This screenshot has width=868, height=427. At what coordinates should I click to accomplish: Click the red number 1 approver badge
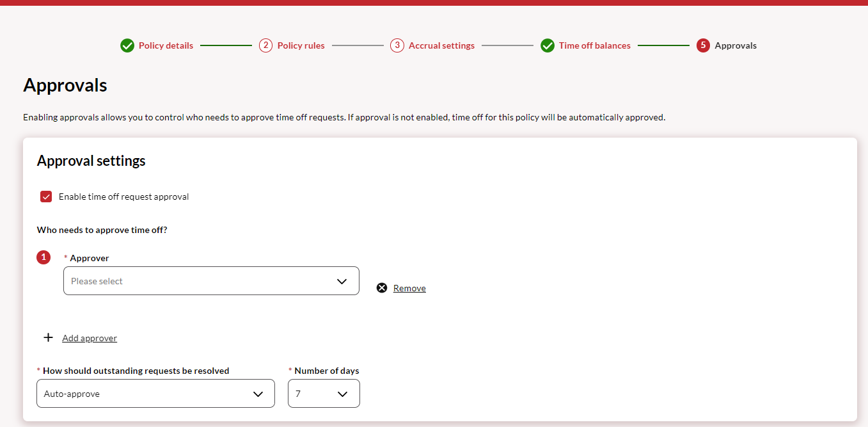[x=43, y=257]
